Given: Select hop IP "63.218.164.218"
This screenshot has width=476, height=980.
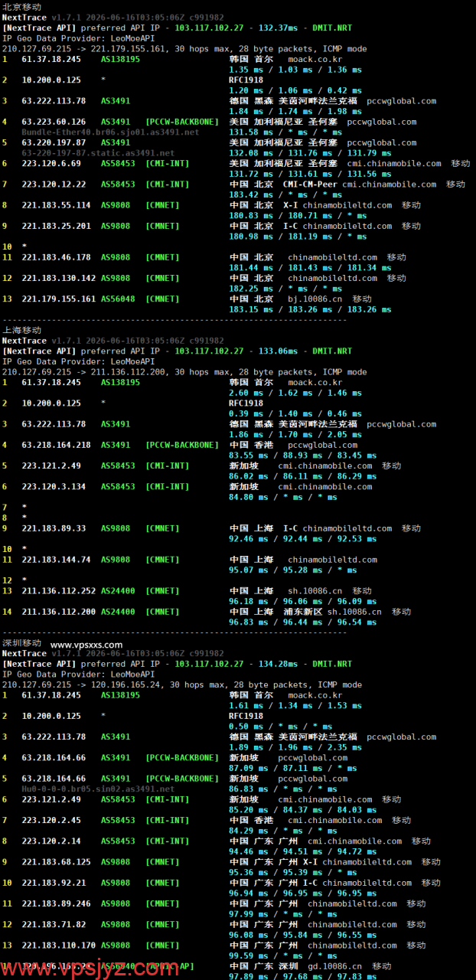Looking at the screenshot, I should 56,445.
